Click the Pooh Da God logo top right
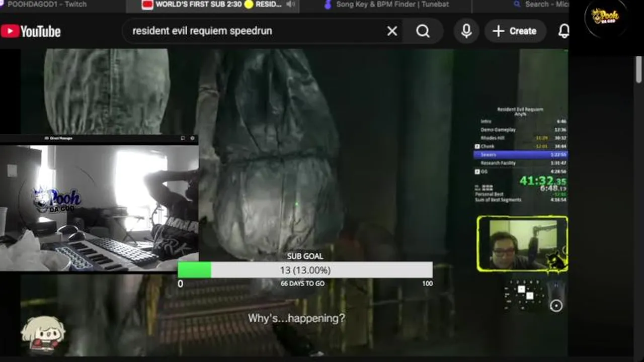Image resolution: width=644 pixels, height=362 pixels. click(605, 17)
